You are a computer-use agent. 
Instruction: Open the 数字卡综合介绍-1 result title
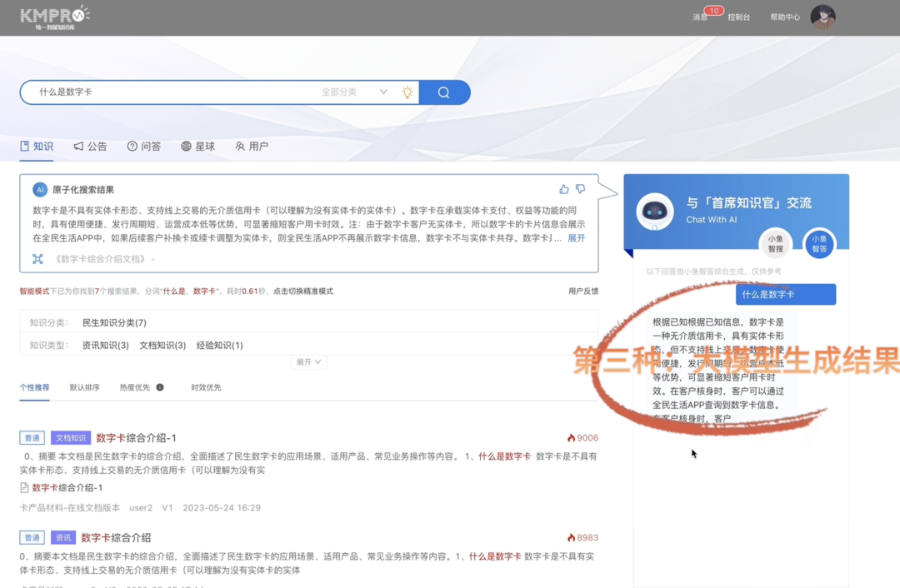point(136,438)
